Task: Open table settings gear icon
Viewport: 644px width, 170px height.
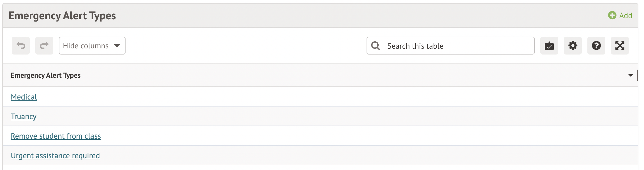Action: (x=573, y=46)
